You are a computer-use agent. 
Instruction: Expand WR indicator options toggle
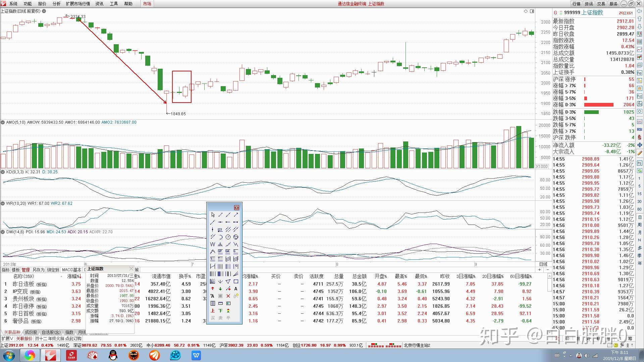[x=3, y=203]
